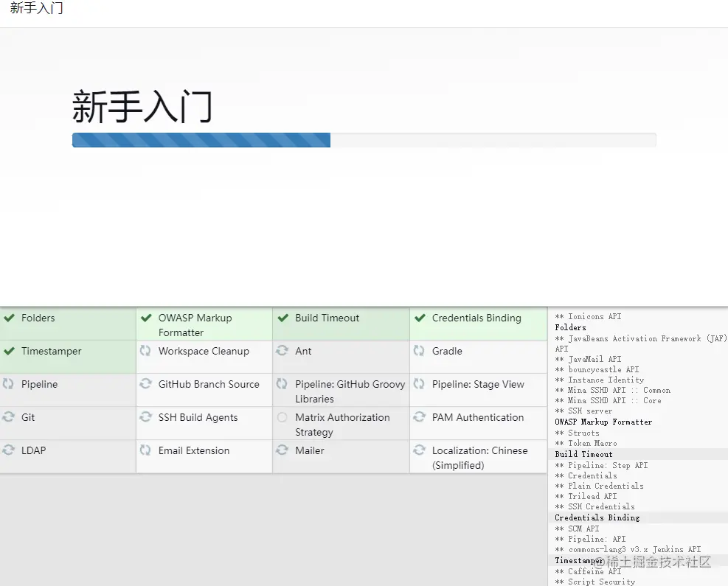Click the sync icon beside SSH Build Agents
This screenshot has width=728, height=586.
pyautogui.click(x=146, y=416)
